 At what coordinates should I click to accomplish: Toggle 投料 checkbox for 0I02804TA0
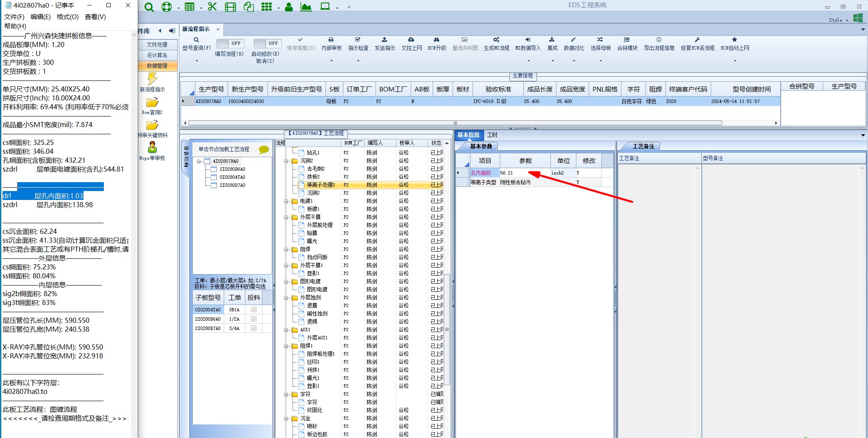click(x=253, y=310)
